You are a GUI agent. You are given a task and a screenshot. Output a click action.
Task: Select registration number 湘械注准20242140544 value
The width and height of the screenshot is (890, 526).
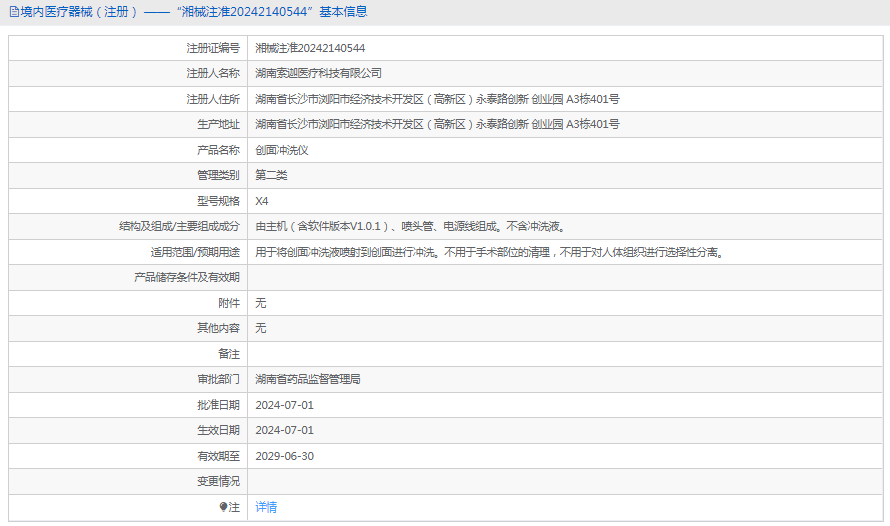[310, 48]
